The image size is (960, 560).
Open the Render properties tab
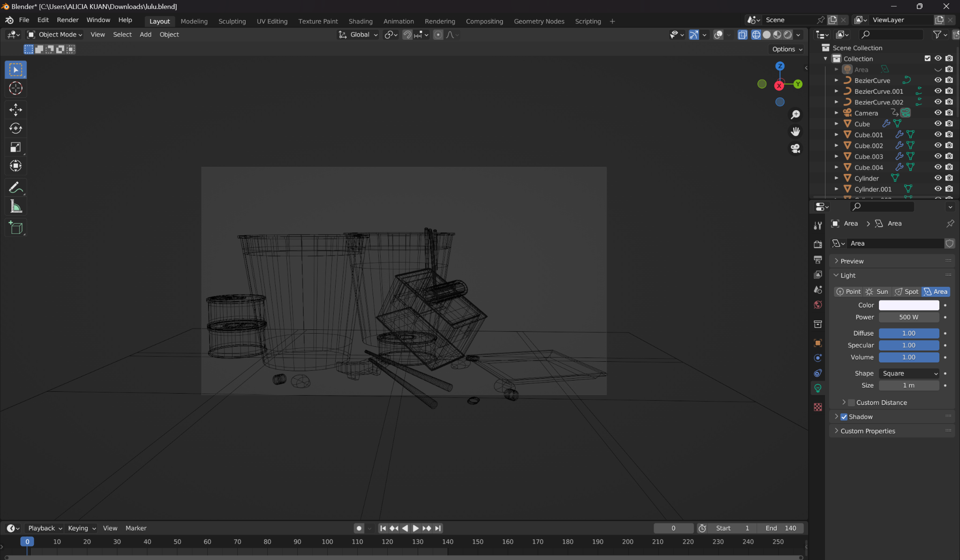point(817,244)
